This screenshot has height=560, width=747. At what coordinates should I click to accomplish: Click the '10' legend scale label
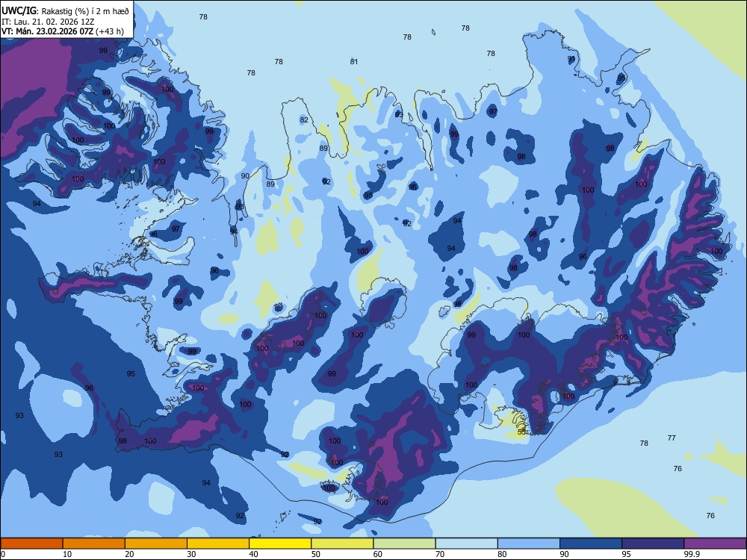(x=67, y=554)
